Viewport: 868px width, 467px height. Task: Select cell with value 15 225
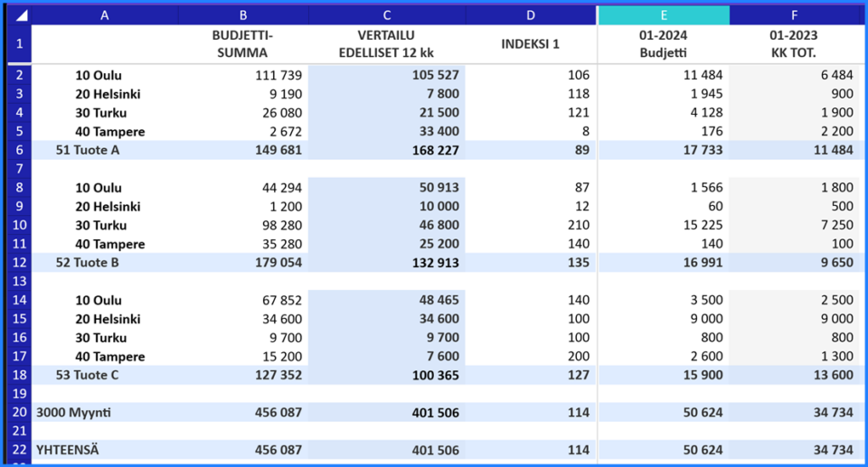663,225
